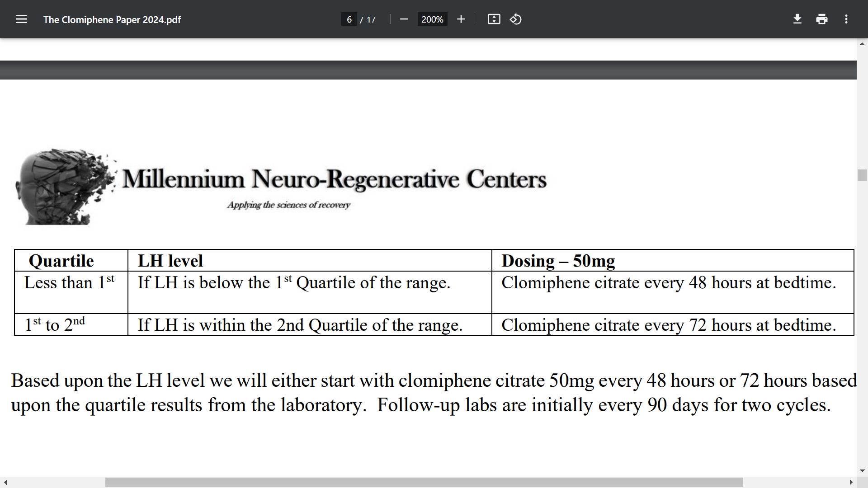Edit the current page number field
868x488 pixels.
tap(349, 19)
